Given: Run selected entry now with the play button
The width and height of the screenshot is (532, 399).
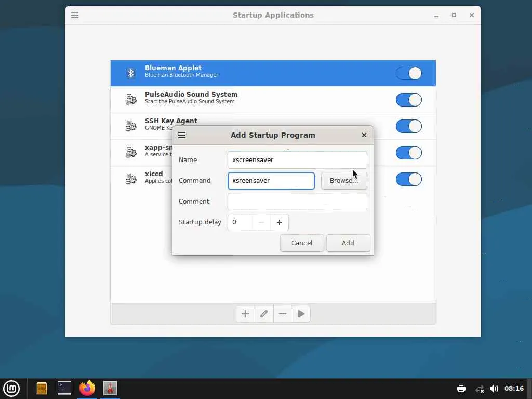Looking at the screenshot, I should coord(301,314).
